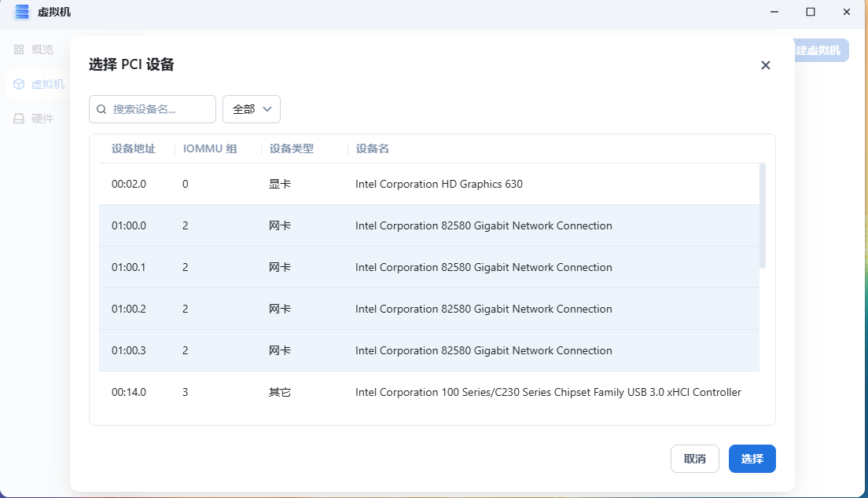Screen dimensions: 868x498
Task: Close the 虚拟机 application window
Action: pos(847,12)
